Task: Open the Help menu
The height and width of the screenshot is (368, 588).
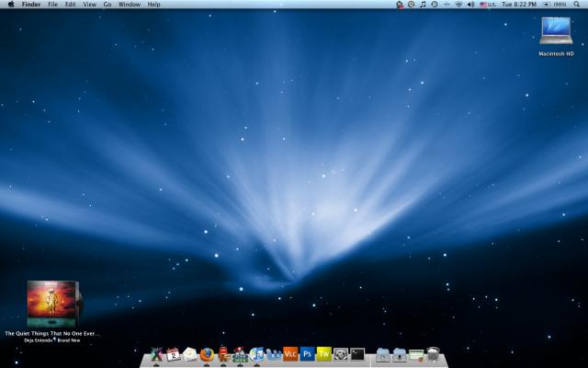Action: tap(153, 5)
